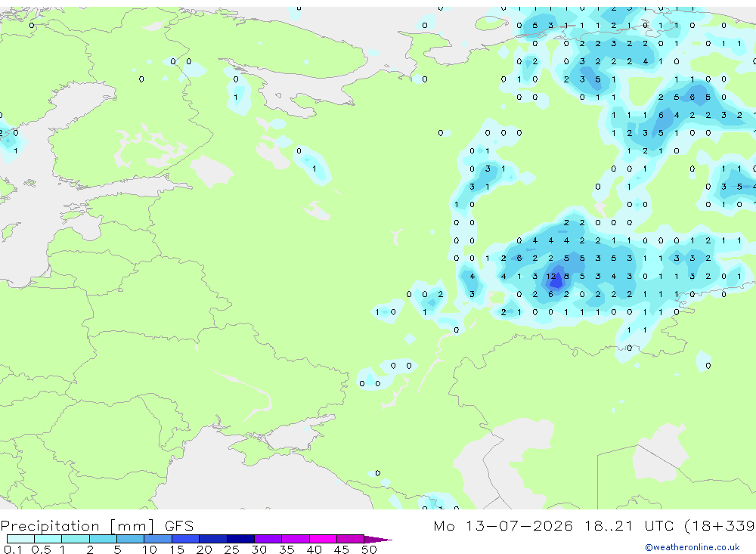Click the 40–45 mm magenta legend box

click(x=323, y=539)
